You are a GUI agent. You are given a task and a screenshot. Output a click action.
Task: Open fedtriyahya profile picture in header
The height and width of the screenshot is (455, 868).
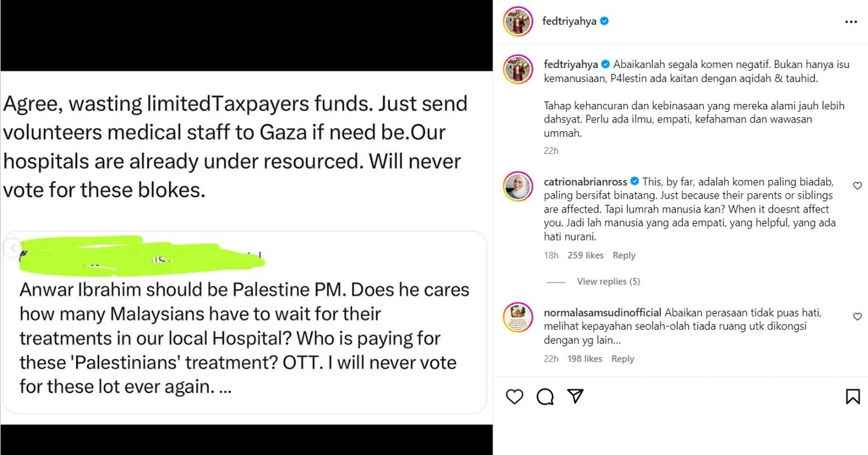[518, 21]
